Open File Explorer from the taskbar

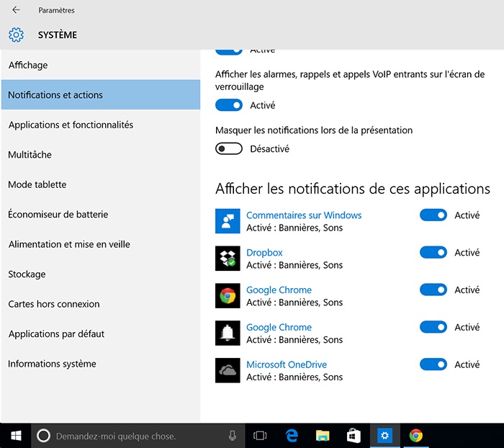[323, 435]
